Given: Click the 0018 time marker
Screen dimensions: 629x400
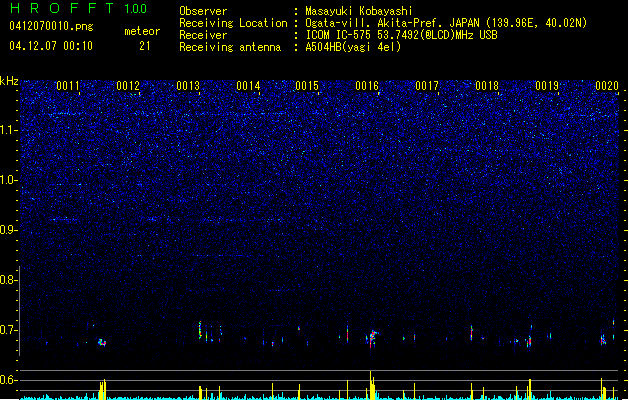Looking at the screenshot, I should click(x=487, y=86).
